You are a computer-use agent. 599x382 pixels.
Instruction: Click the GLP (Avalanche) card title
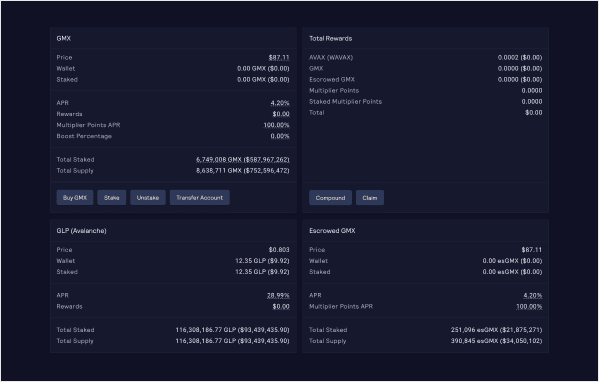(81, 231)
